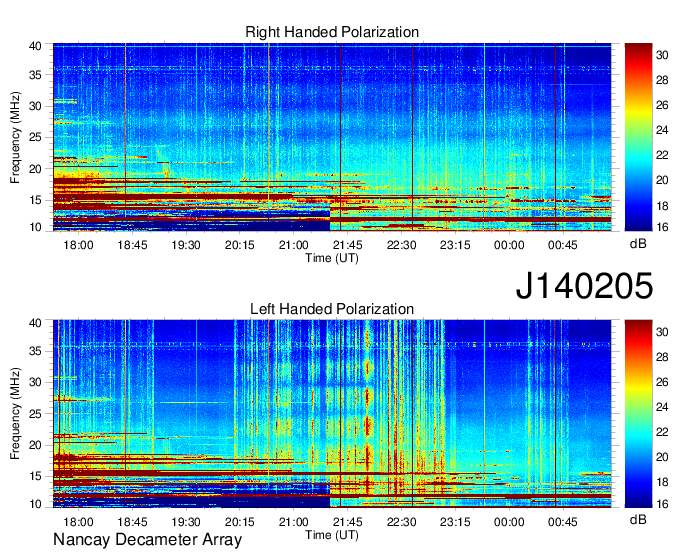This screenshot has height=552, width=680.
Task: Click the top plot's 'Frequency (MHz)' axis label
Action: [x=15, y=137]
